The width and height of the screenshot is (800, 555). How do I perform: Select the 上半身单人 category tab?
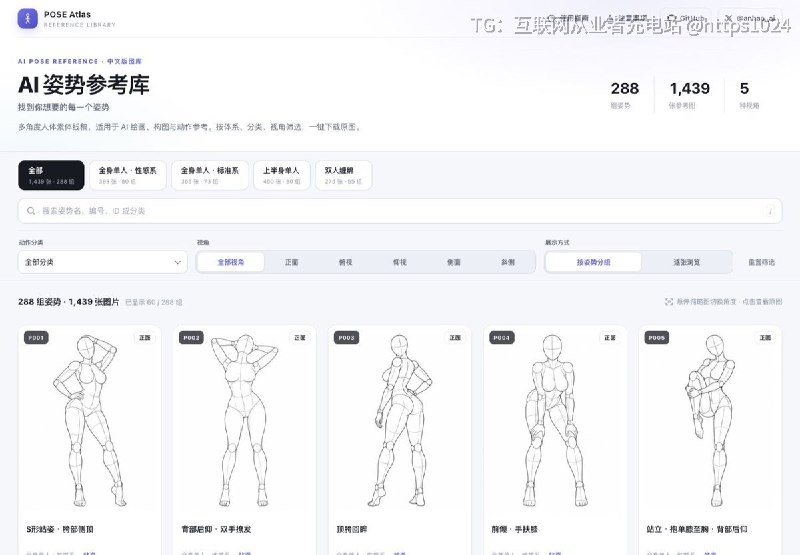282,175
